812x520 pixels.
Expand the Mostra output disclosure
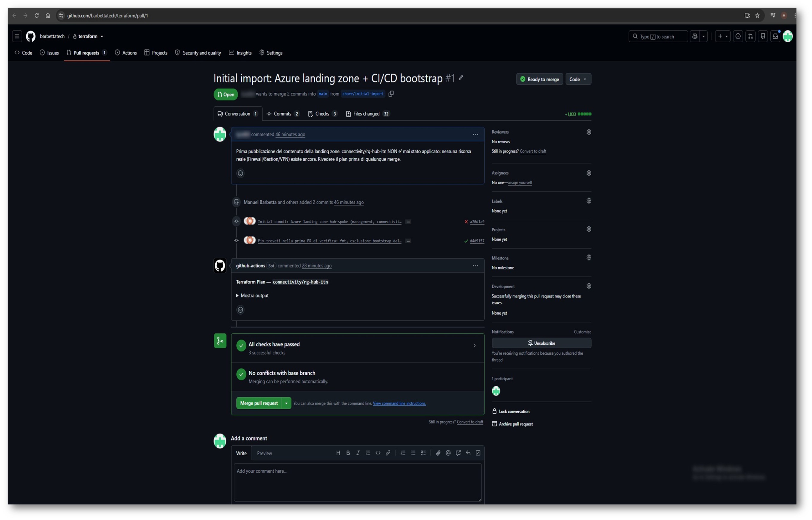[252, 296]
